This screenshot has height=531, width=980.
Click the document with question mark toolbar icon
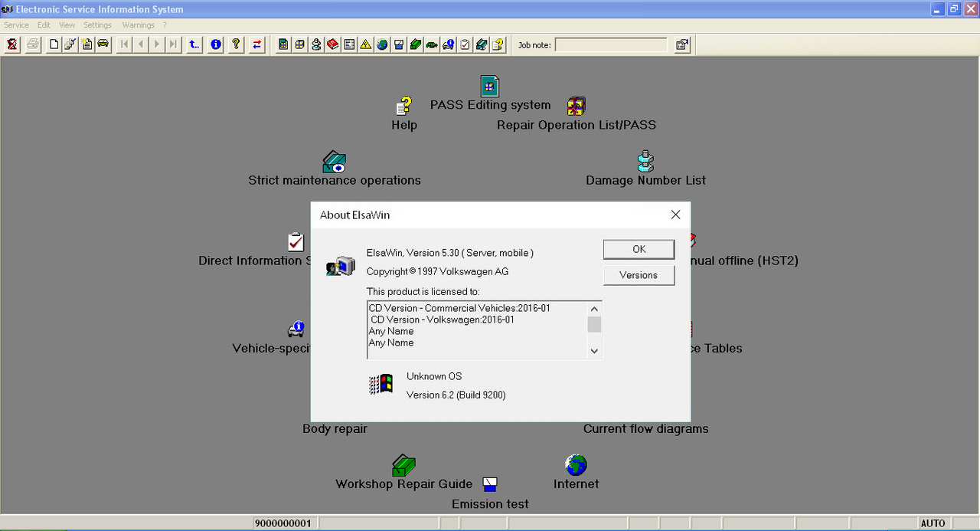tap(498, 44)
